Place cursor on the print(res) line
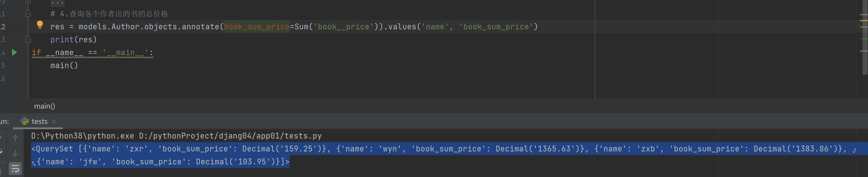868x177 pixels. click(73, 39)
